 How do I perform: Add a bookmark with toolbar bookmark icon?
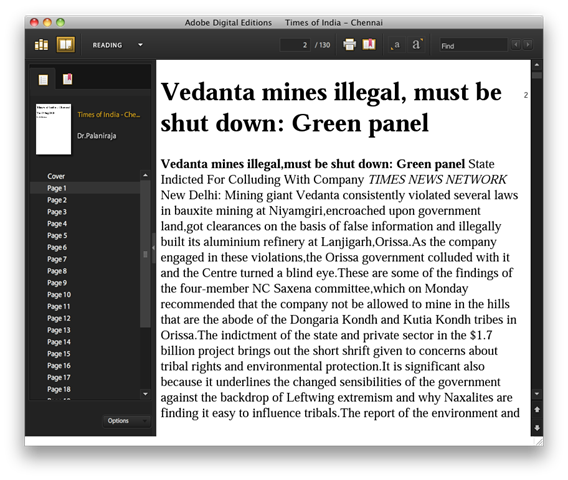tap(369, 45)
